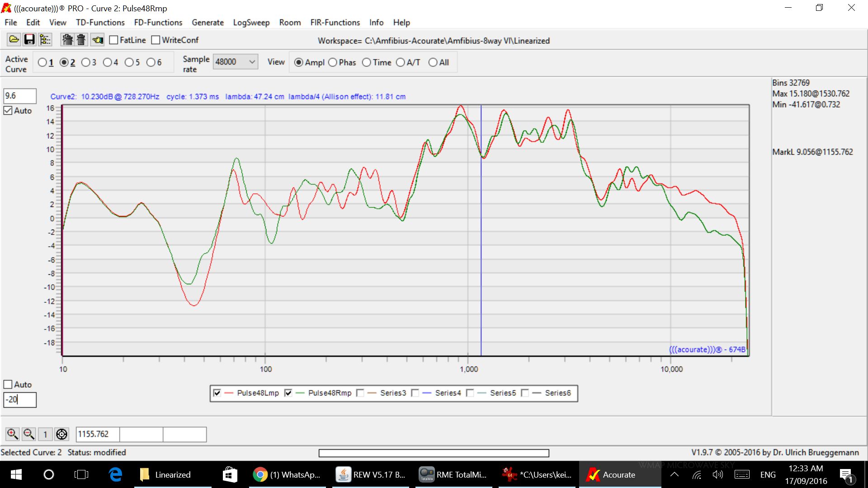Open the TD-Functions menu
The width and height of the screenshot is (868, 488).
[x=100, y=23]
